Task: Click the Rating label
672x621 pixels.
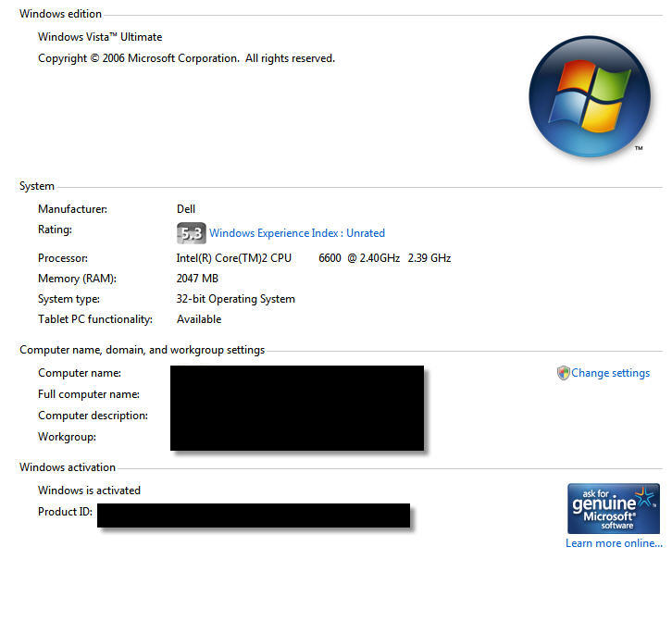Action: (55, 230)
